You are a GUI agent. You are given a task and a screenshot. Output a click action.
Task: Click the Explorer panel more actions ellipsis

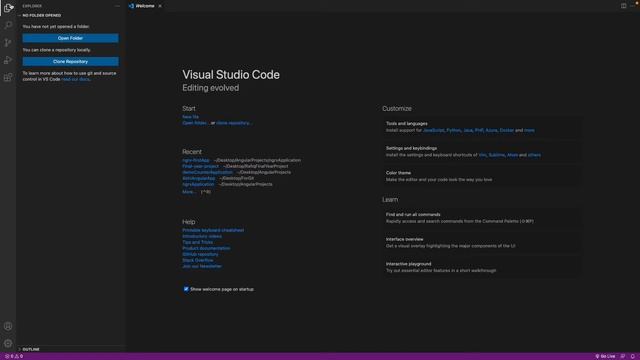point(118,6)
